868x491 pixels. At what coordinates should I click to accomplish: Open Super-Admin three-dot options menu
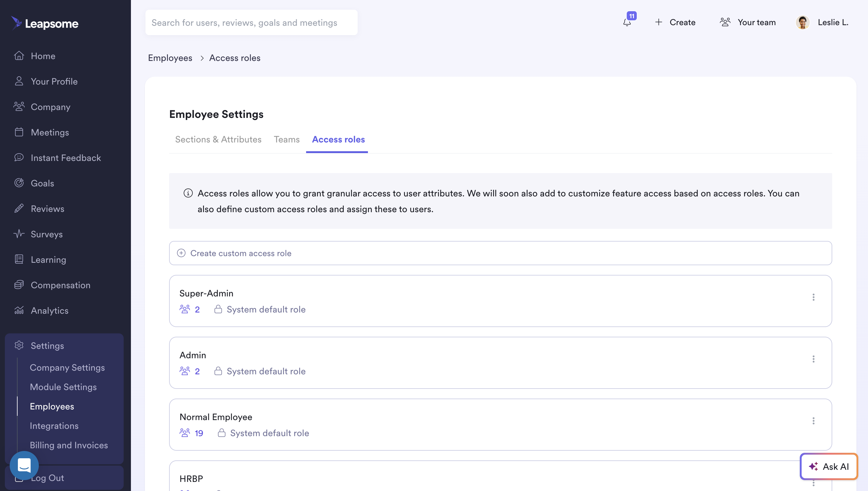(813, 297)
